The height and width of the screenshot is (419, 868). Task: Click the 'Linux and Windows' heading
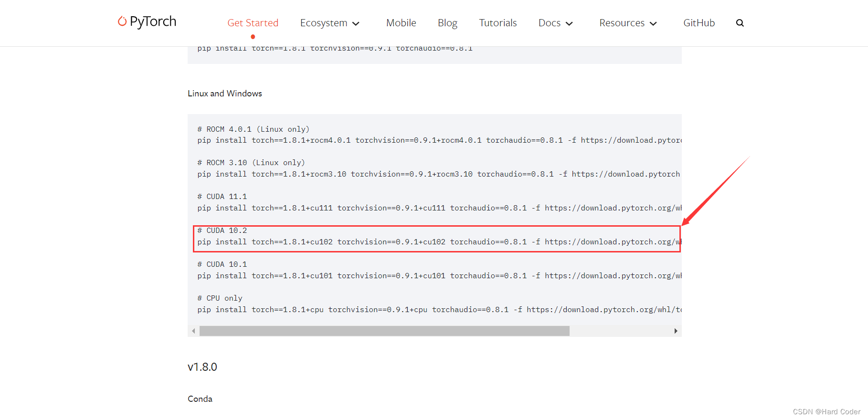225,94
